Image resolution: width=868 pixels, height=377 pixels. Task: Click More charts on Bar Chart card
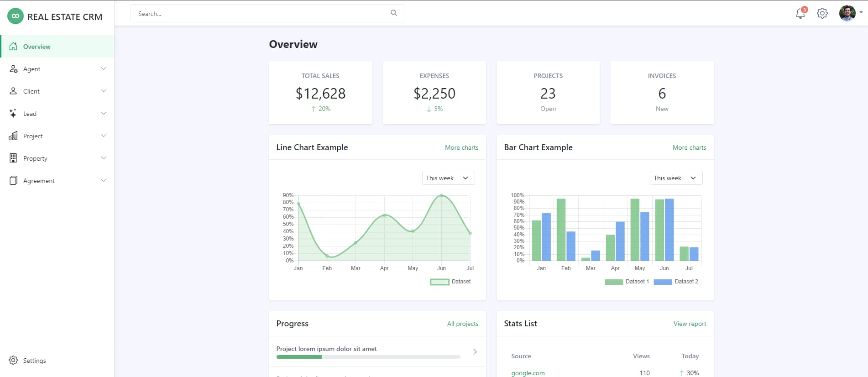pyautogui.click(x=689, y=147)
